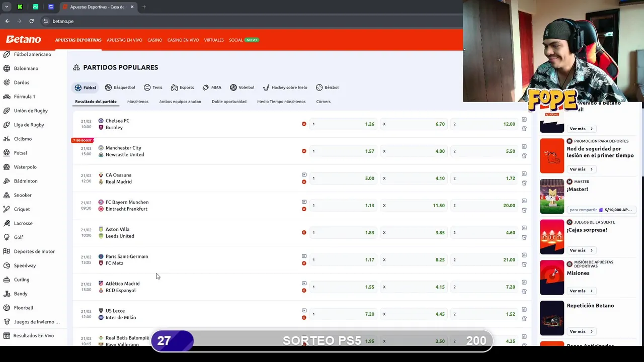The image size is (644, 362).
Task: Open Unión de Rugby in the sidebar
Action: [x=31, y=111]
